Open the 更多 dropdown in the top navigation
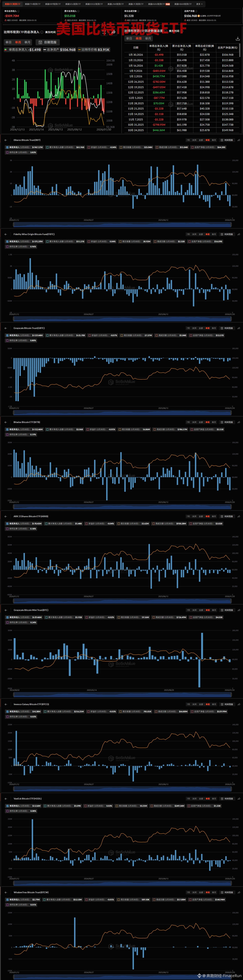 (x=199, y=4)
